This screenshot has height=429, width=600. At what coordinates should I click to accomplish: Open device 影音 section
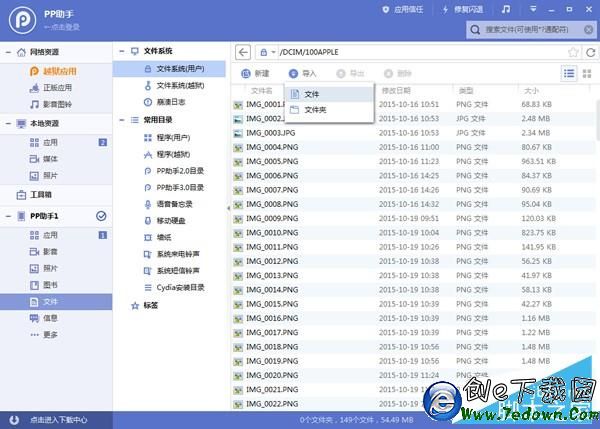pyautogui.click(x=44, y=251)
